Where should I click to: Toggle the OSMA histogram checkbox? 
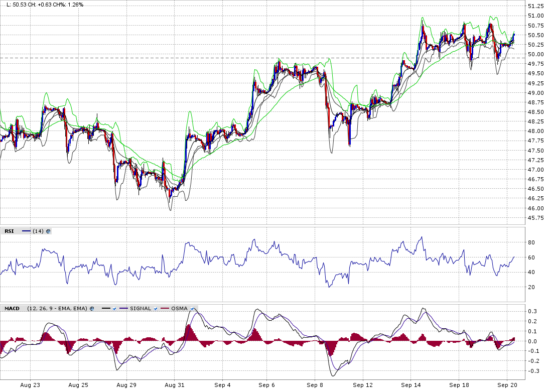[192, 308]
